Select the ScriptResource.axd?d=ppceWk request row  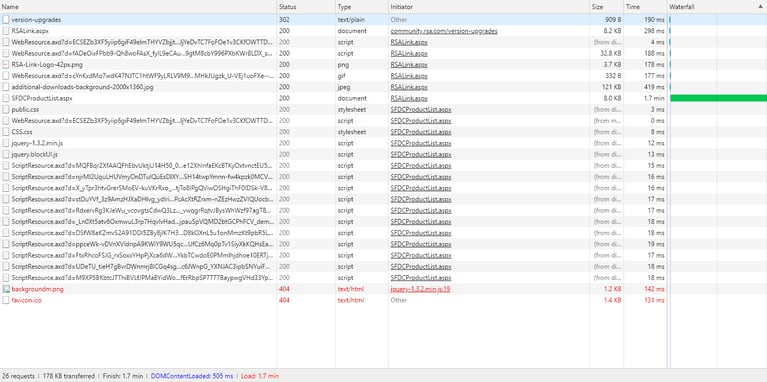(383, 244)
